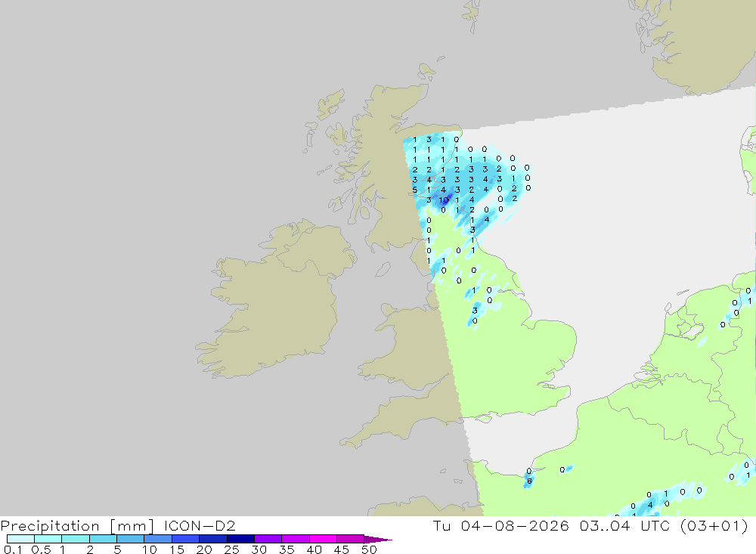Select the 2–5 mm legend color swatch

point(103,539)
